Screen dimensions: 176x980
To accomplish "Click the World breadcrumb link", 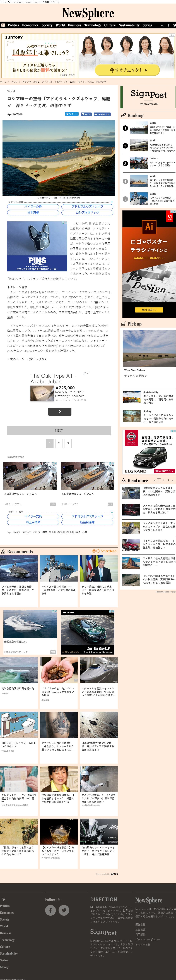I will point(15,82).
